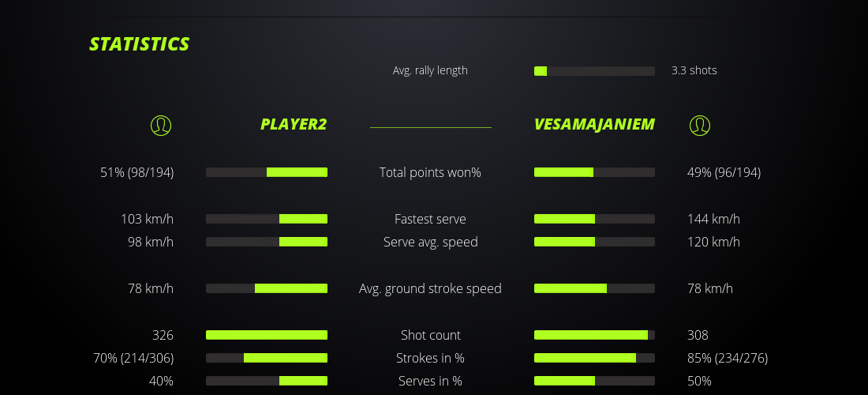
Task: Click the STATISTICS heading
Action: pyautogui.click(x=140, y=44)
